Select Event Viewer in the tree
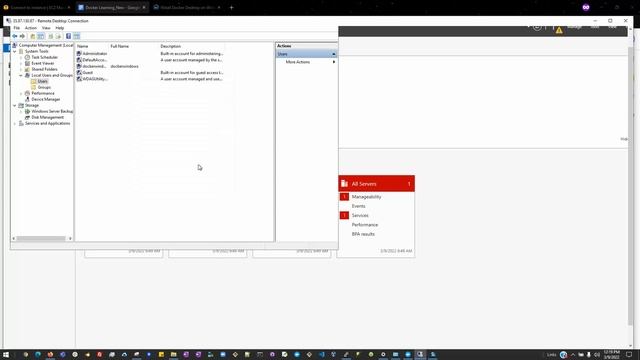Screen dimensions: 640x360 43,64
